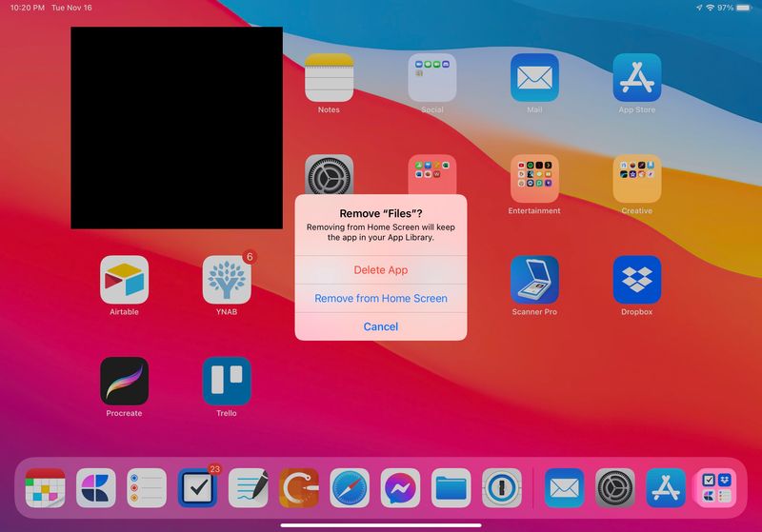
Task: Open Fantastical calendar in dock
Action: [45, 488]
